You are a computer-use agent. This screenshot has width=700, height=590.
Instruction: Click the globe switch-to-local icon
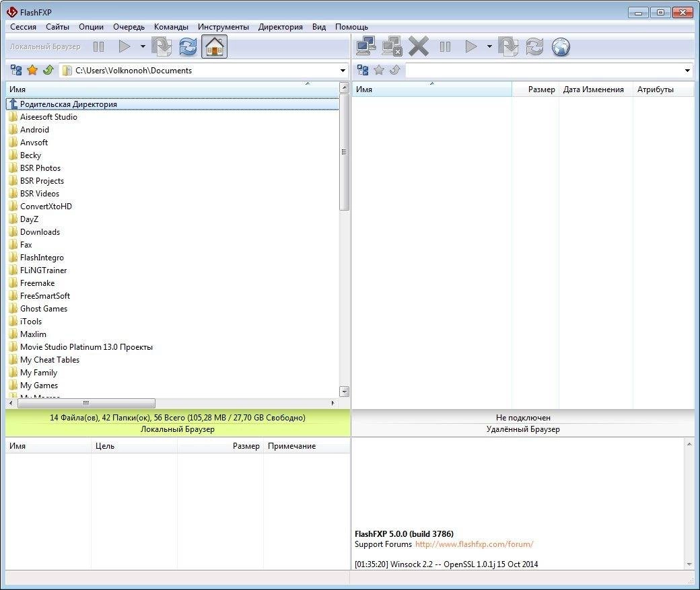tap(561, 46)
